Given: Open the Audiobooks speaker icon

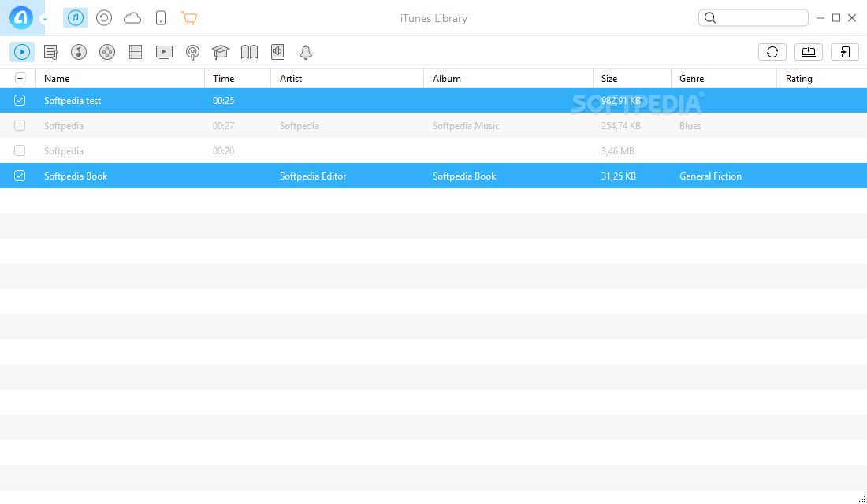Looking at the screenshot, I should [x=277, y=52].
